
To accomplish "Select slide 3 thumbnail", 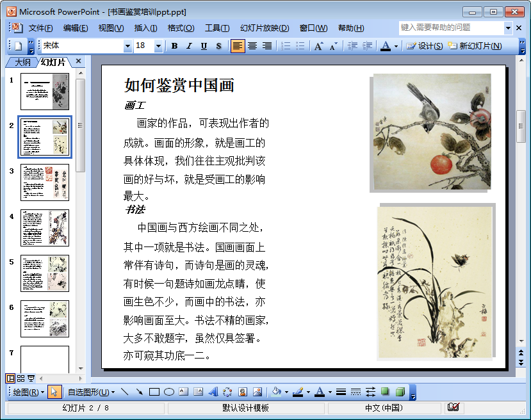I will (x=45, y=182).
